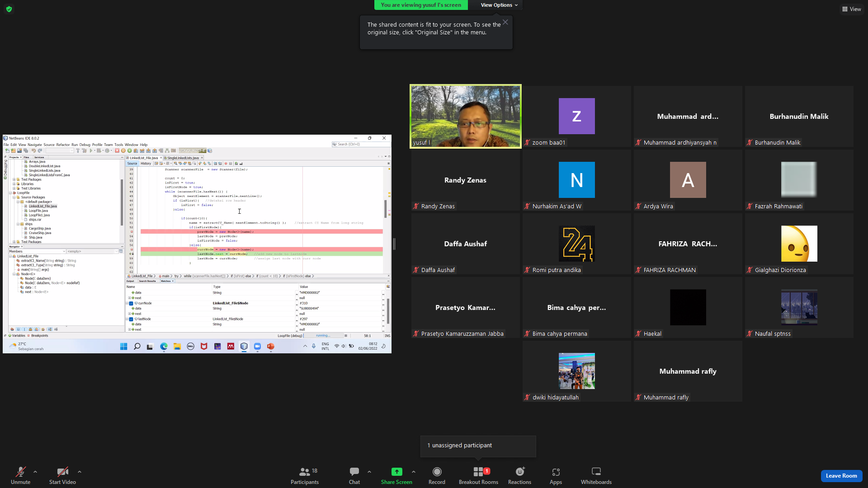
Task: Click the 1 unassigned participant notice
Action: [478, 446]
